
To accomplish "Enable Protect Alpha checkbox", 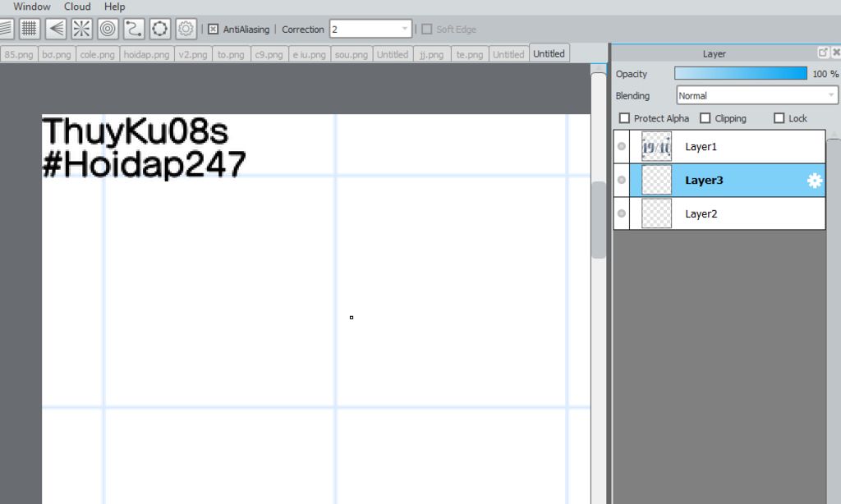I will tap(624, 118).
